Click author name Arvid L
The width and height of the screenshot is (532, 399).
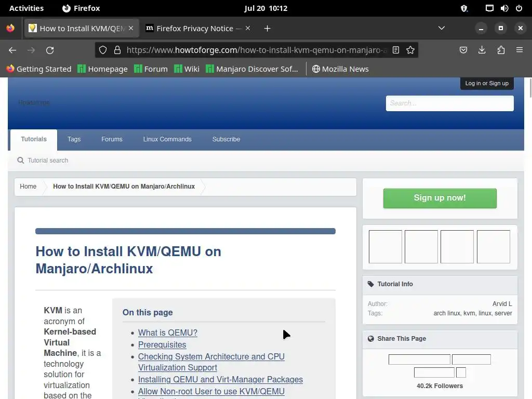[x=502, y=304]
